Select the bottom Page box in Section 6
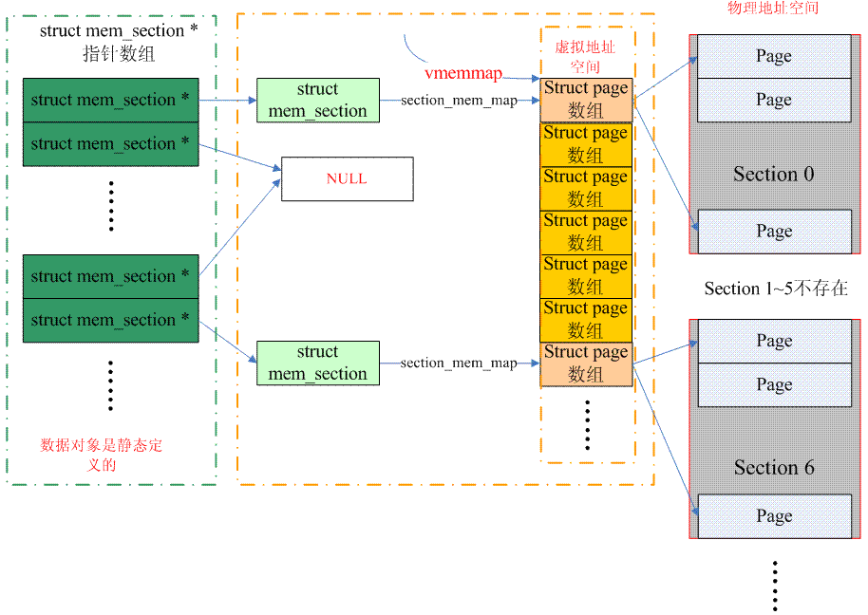This screenshot has width=868, height=615. coord(774,516)
